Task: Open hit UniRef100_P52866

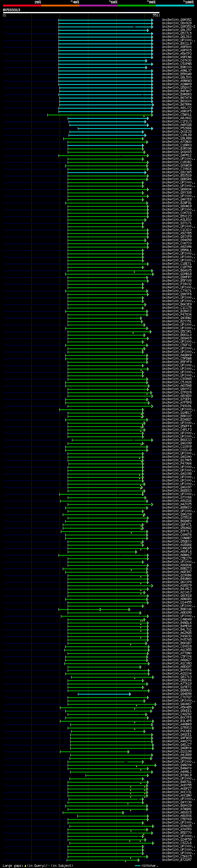Action: click(177, 128)
